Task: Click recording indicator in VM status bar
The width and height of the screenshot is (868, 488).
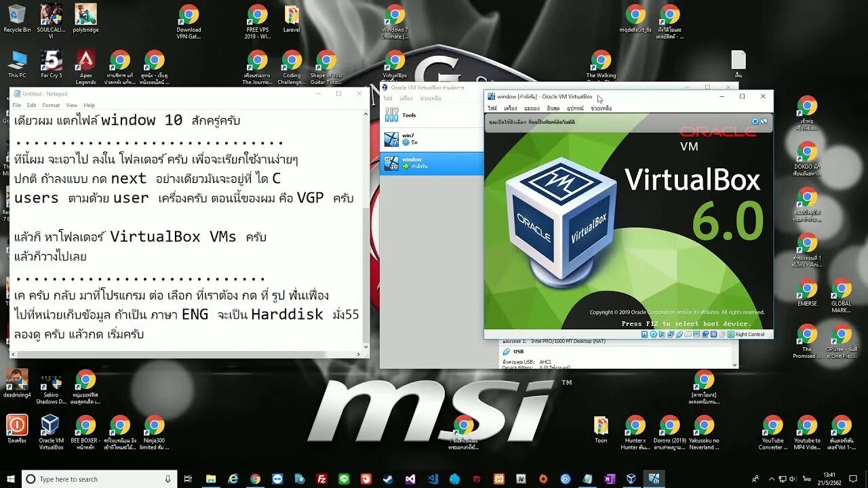Action: click(x=705, y=334)
